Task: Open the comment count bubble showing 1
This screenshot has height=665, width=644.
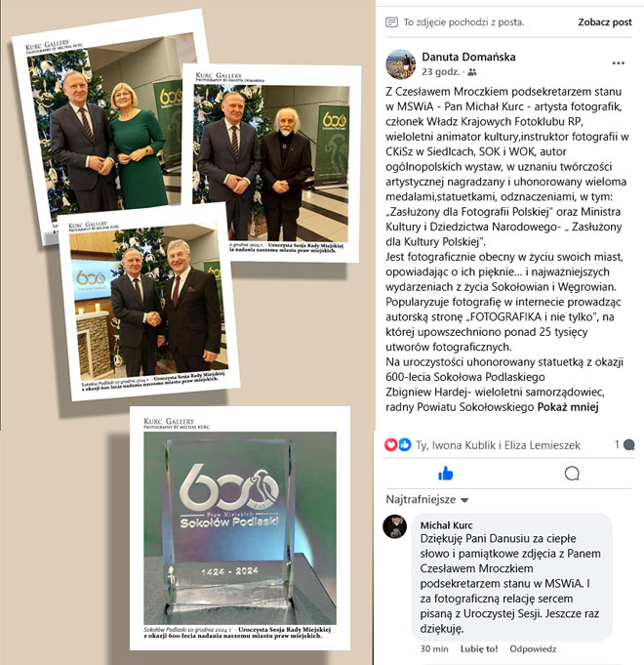Action: (x=624, y=444)
